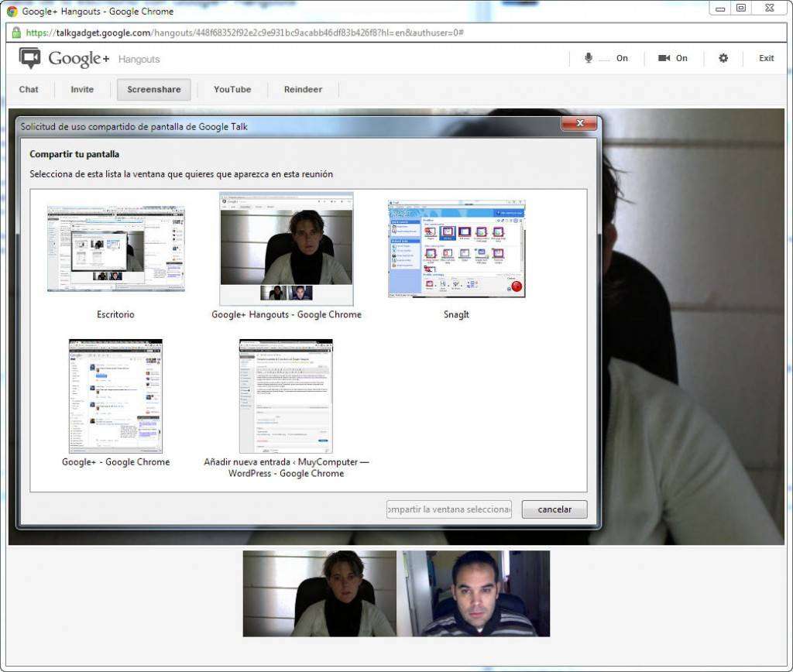Exit the hangout
Image resolution: width=793 pixels, height=672 pixels.
click(x=766, y=58)
